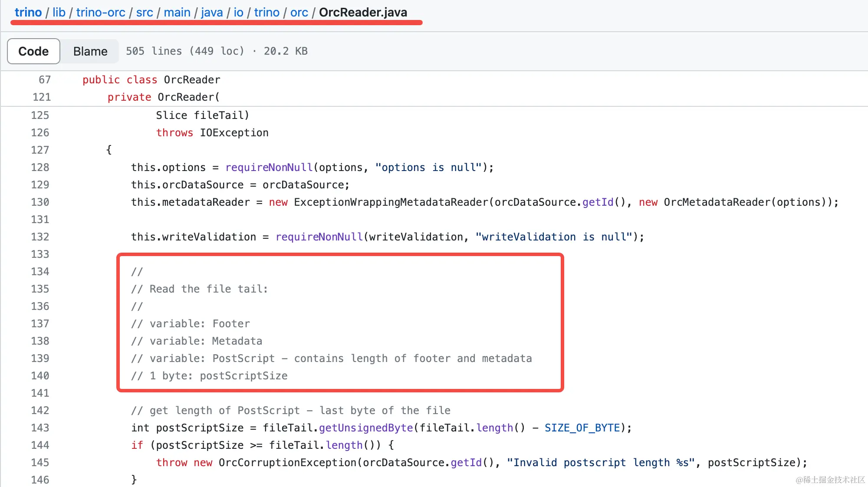
Task: Navigate to trino-orc breadcrumb folder
Action: 101,13
